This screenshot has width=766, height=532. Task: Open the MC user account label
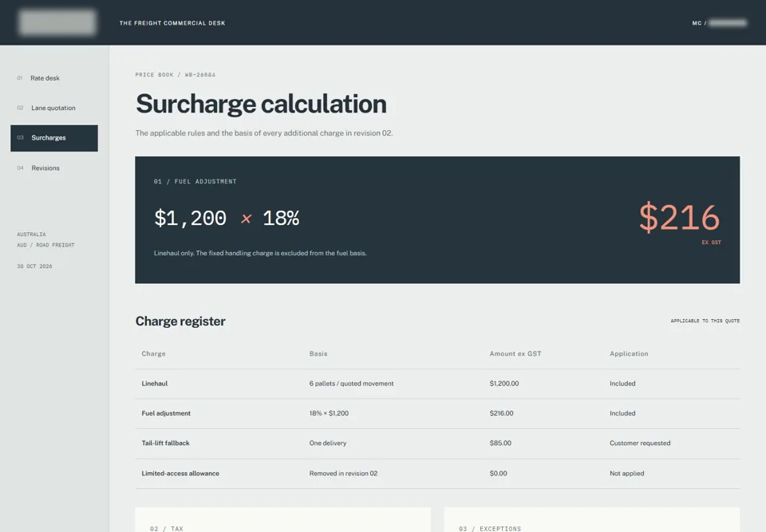pyautogui.click(x=719, y=23)
